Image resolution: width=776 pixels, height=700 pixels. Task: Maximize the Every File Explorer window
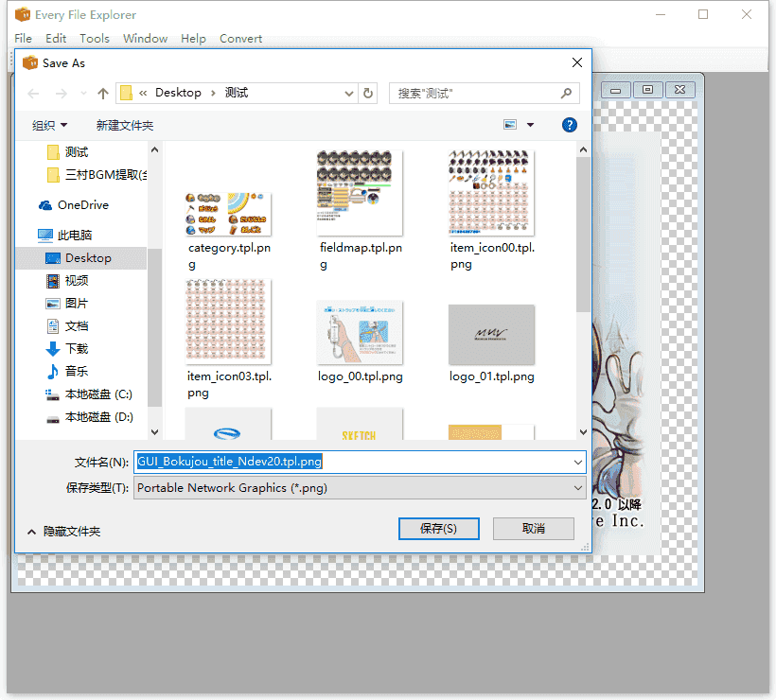click(703, 14)
